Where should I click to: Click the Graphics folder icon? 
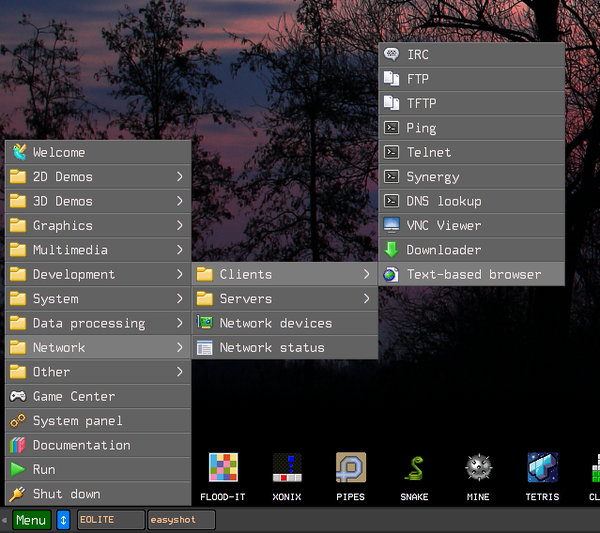(18, 225)
